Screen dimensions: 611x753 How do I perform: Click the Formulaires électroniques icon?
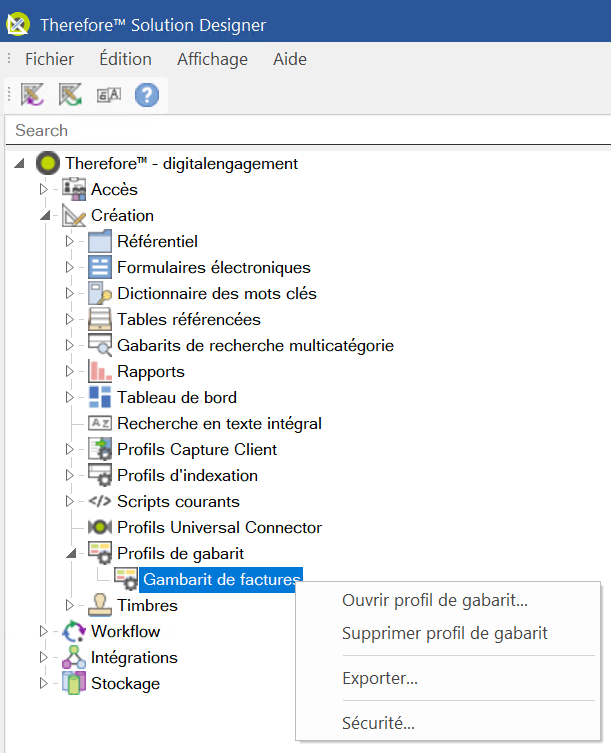[x=100, y=267]
